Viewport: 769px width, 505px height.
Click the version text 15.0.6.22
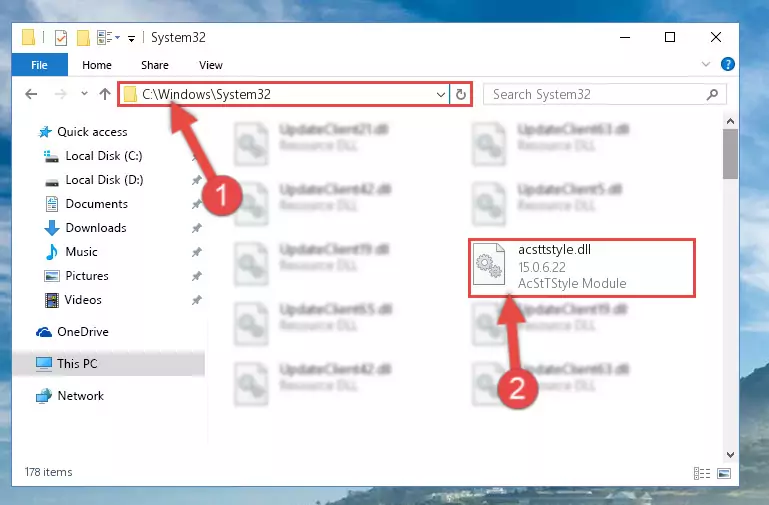pos(542,267)
